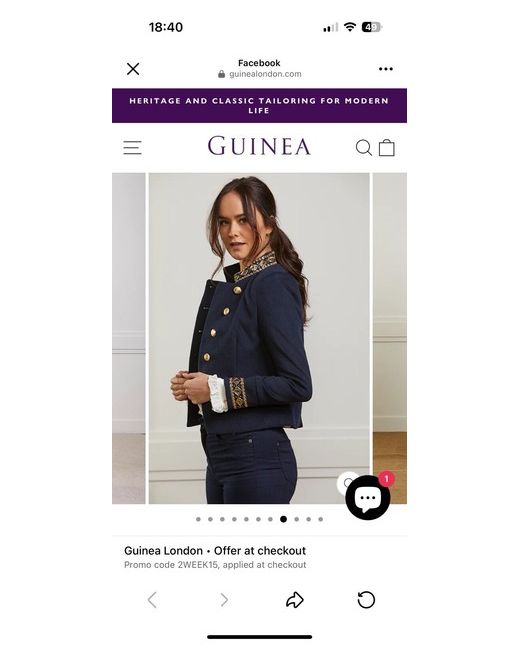Image resolution: width=520 pixels, height=650 pixels.
Task: Open the hamburger navigation menu
Action: pos(133,148)
